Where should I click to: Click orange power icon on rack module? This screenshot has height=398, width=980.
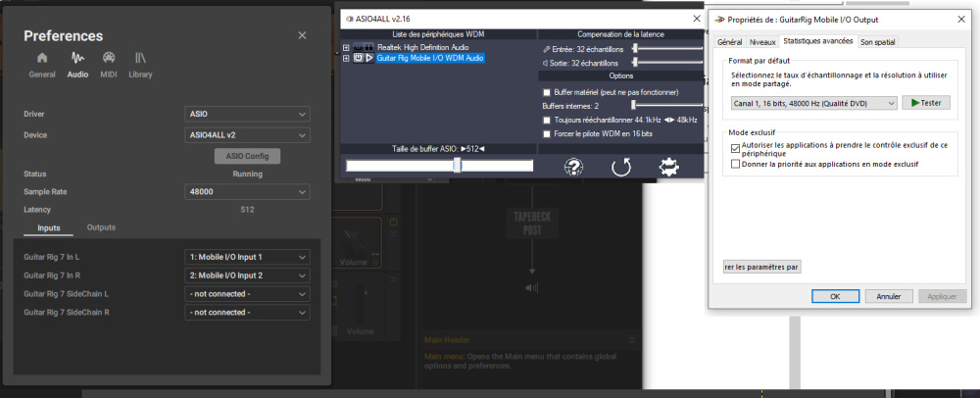pos(393,222)
